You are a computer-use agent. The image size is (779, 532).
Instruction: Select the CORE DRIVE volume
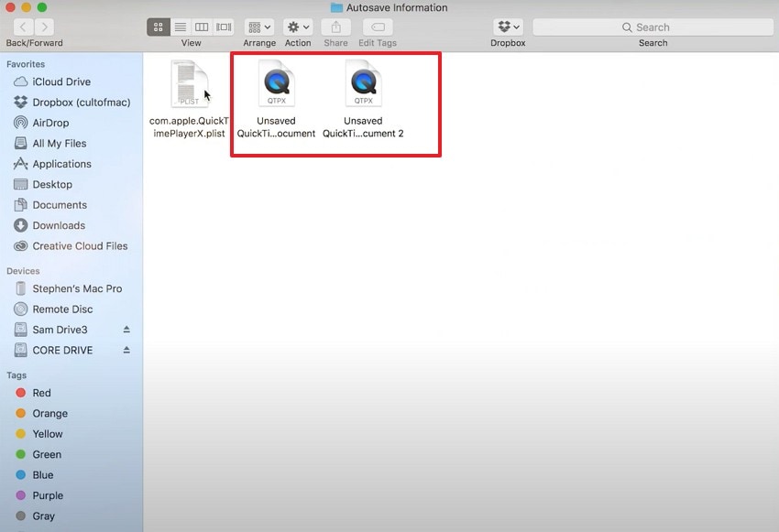(62, 350)
